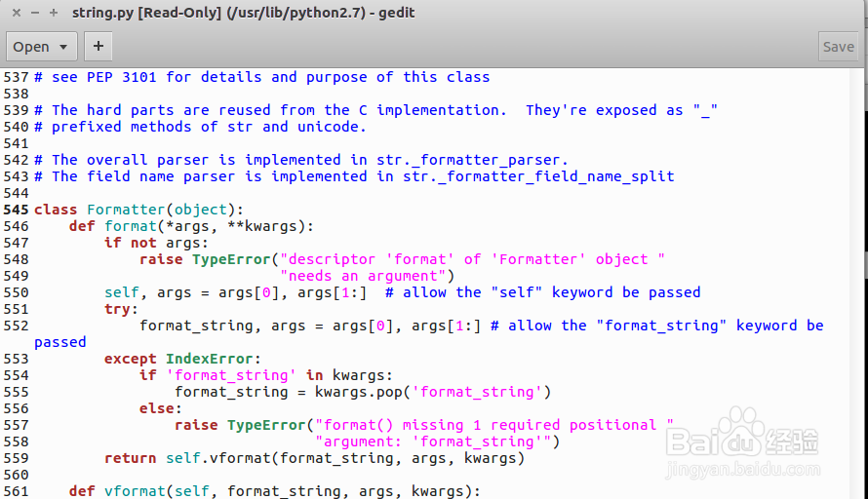This screenshot has width=868, height=499.
Task: Click 'format_string, args = args[0], args[1:]' on line 552
Action: 310,326
